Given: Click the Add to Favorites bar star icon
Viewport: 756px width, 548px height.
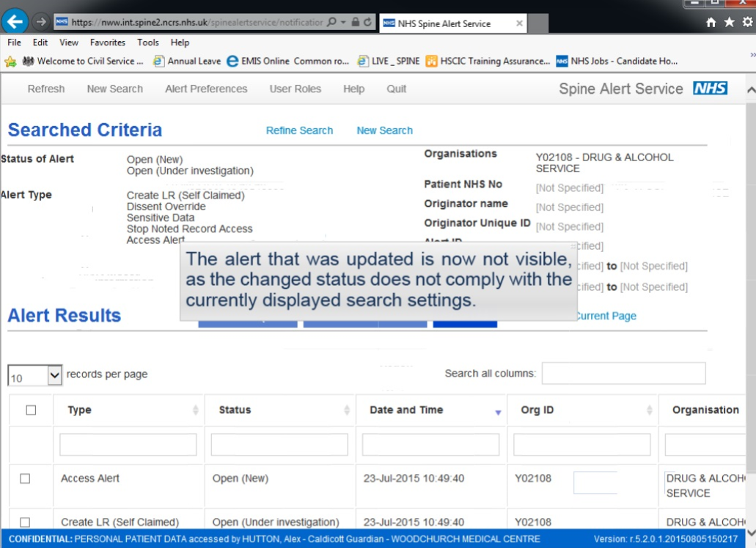Looking at the screenshot, I should [x=10, y=61].
